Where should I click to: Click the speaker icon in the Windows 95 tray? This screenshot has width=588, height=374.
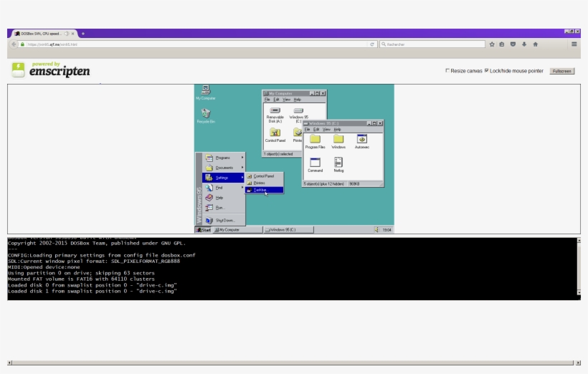[376, 230]
